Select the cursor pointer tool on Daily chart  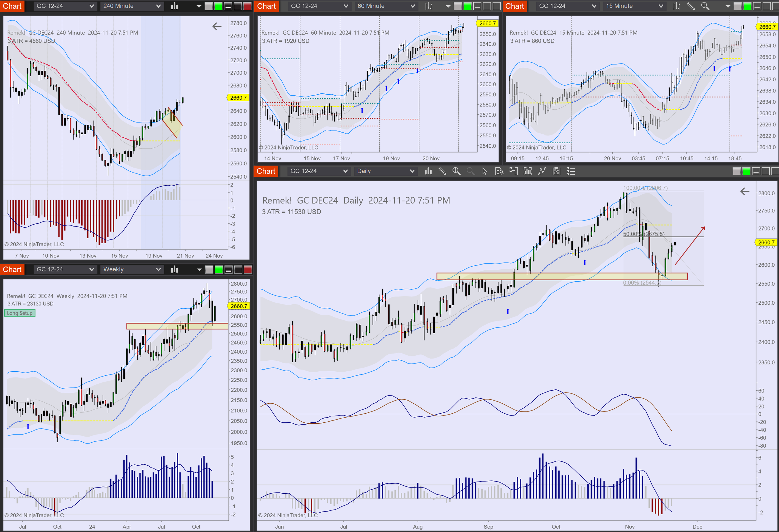coord(484,172)
